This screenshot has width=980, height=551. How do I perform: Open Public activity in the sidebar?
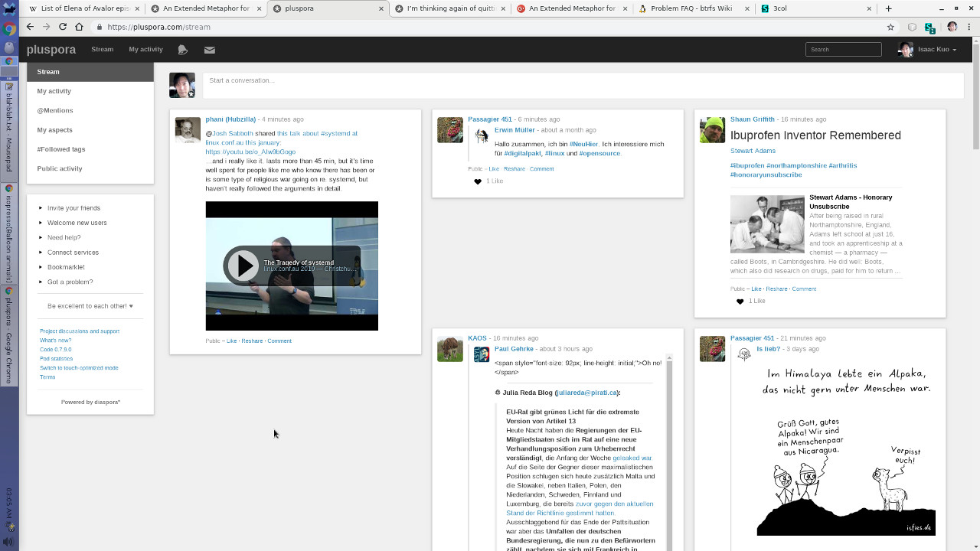[60, 168]
